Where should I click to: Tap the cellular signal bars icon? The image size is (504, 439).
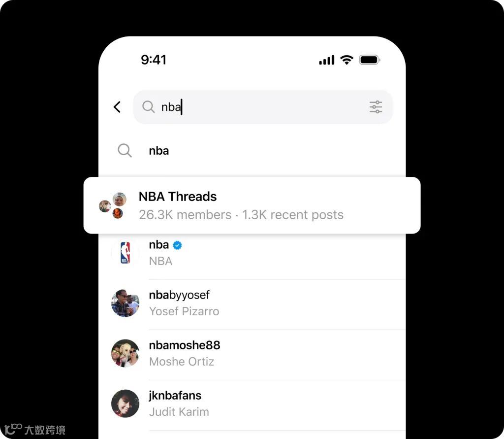point(327,60)
